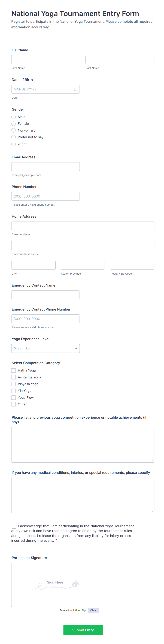Click the medical conditions text area
164x644 pixels.
pyautogui.click(x=83, y=495)
